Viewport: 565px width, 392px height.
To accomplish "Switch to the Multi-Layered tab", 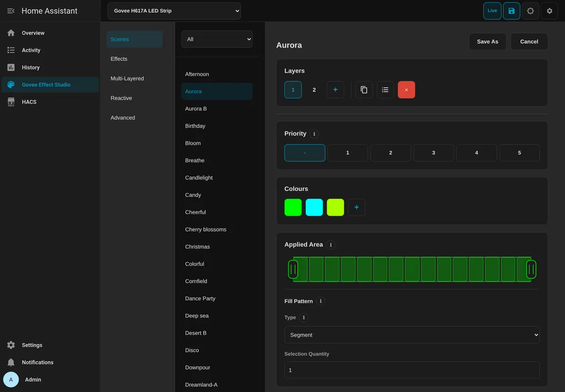I will pyautogui.click(x=135, y=79).
